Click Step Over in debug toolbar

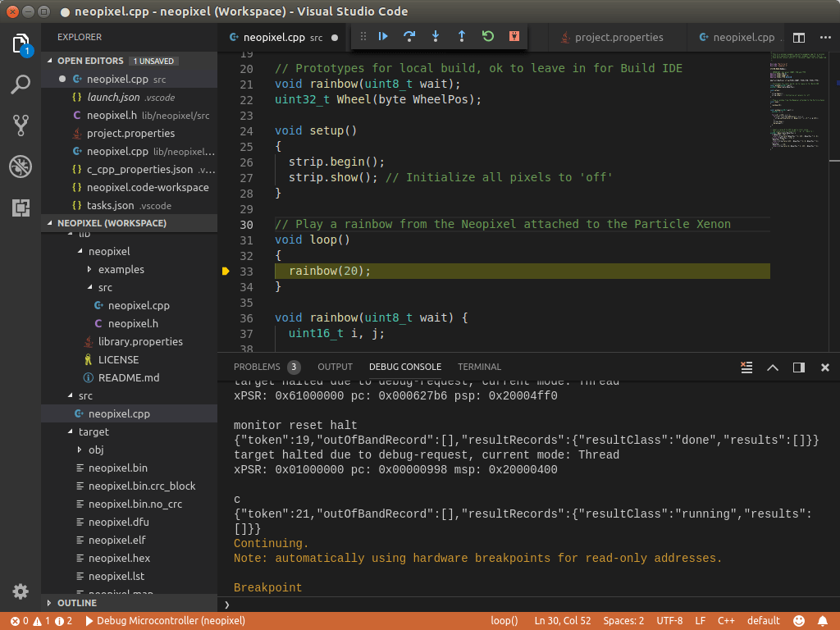(x=409, y=36)
